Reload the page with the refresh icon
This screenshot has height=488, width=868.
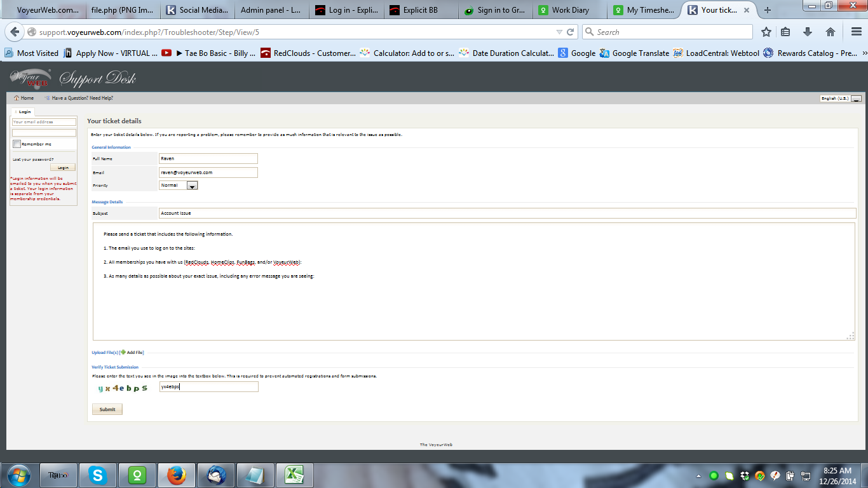click(x=571, y=31)
